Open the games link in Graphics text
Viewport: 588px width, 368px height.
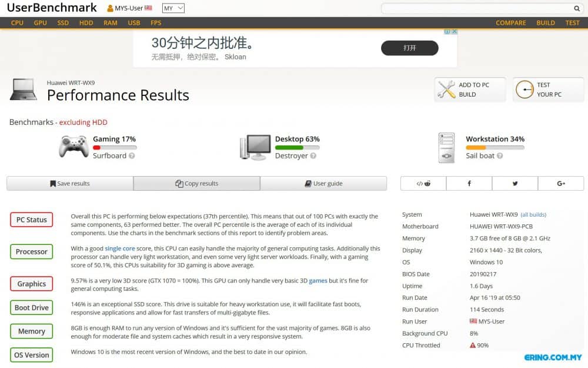pos(318,281)
